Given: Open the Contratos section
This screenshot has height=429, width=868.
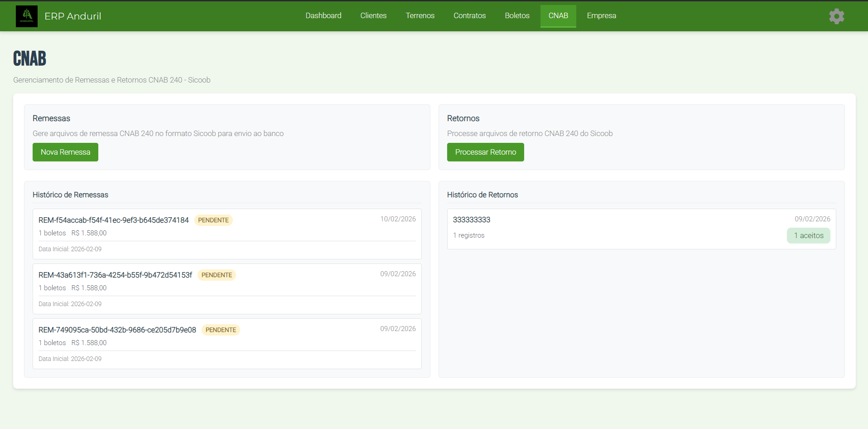Looking at the screenshot, I should click(469, 16).
